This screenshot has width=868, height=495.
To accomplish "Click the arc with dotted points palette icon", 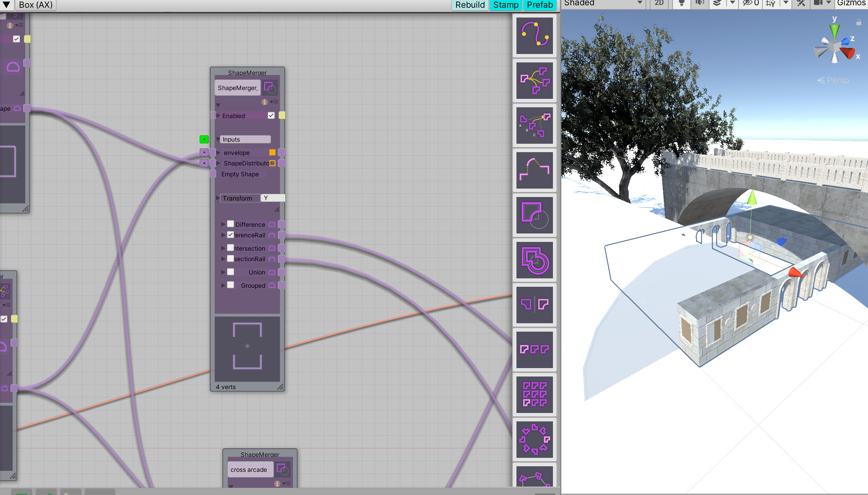I will (x=534, y=170).
